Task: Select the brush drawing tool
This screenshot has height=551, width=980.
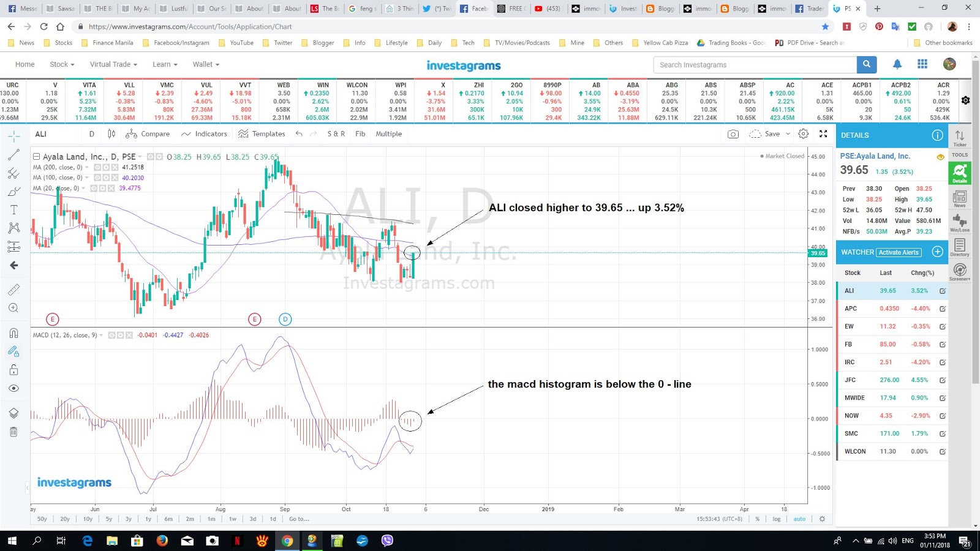Action: tap(13, 192)
